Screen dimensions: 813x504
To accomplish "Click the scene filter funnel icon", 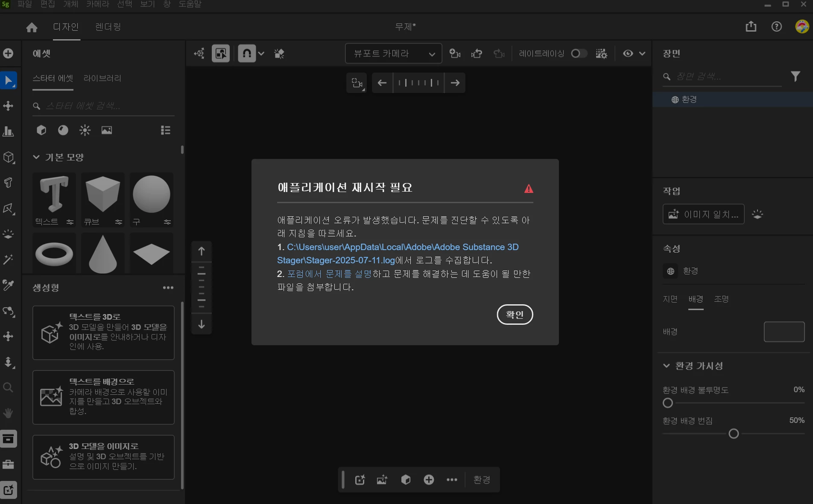I will pos(795,76).
